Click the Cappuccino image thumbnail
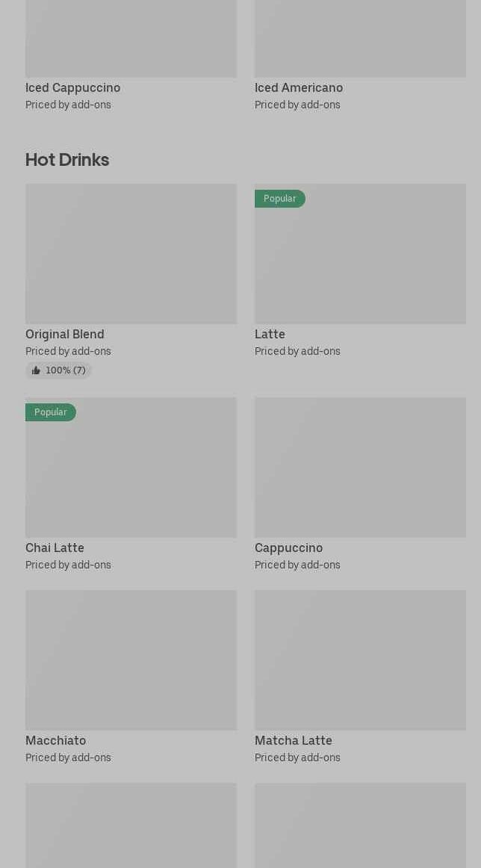The width and height of the screenshot is (481, 868). [x=360, y=468]
